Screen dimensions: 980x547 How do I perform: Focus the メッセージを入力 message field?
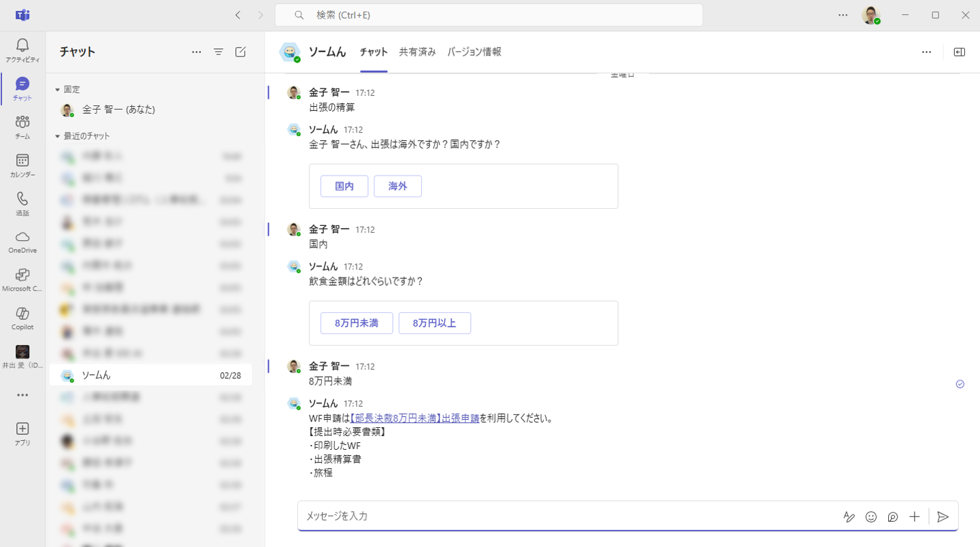[x=565, y=516]
